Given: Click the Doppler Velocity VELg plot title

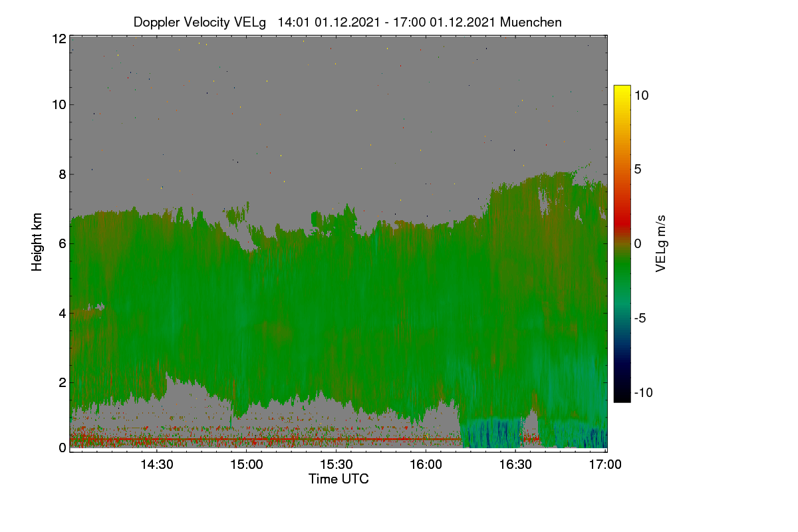Looking at the screenshot, I should coord(347,22).
